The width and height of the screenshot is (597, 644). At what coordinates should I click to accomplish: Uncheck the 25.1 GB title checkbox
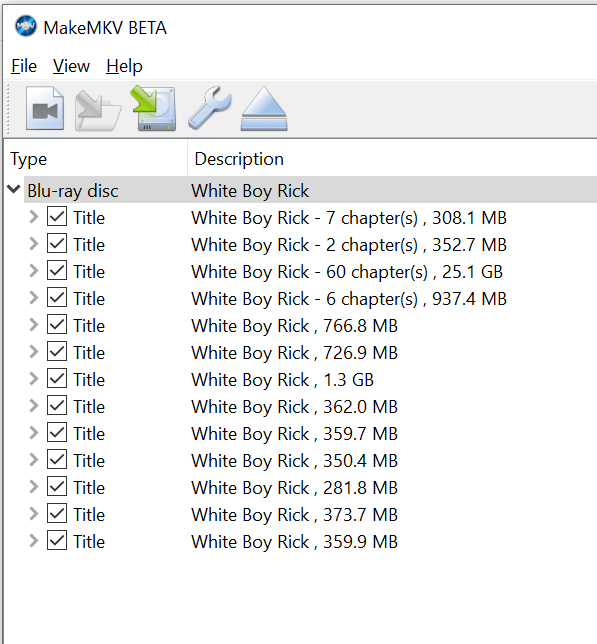[x=57, y=271]
